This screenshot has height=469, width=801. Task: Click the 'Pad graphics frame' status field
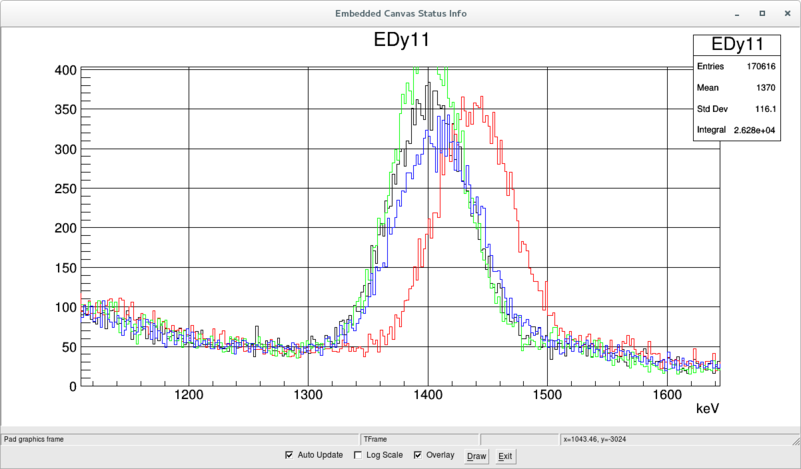coord(180,438)
